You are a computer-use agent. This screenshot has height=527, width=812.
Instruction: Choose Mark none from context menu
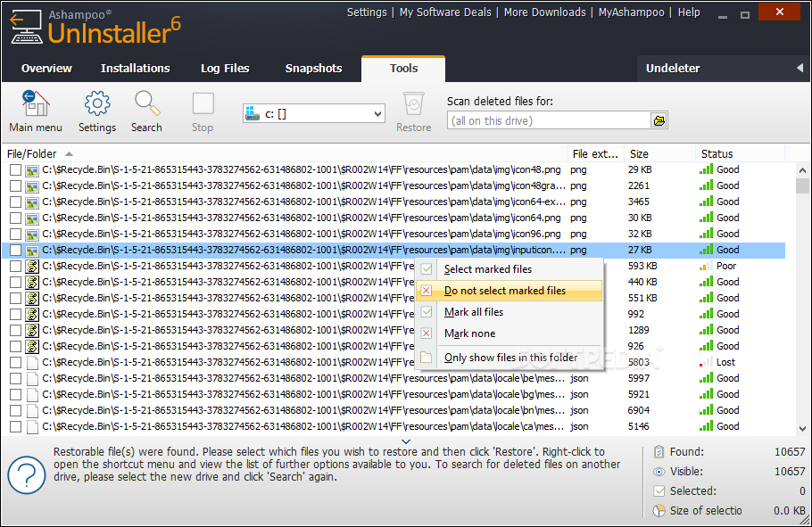pos(509,333)
